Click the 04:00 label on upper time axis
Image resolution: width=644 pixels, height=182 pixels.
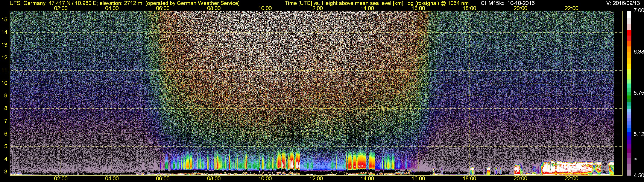112,8
